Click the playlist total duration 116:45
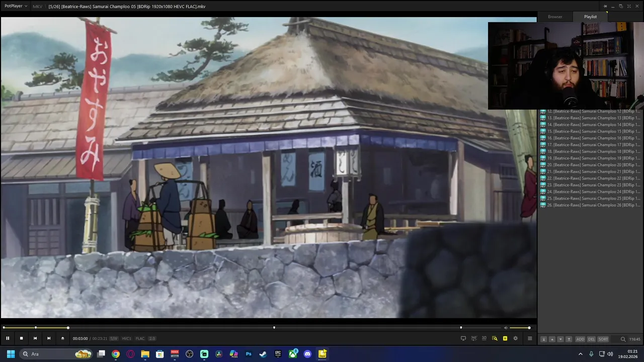 pos(635,339)
